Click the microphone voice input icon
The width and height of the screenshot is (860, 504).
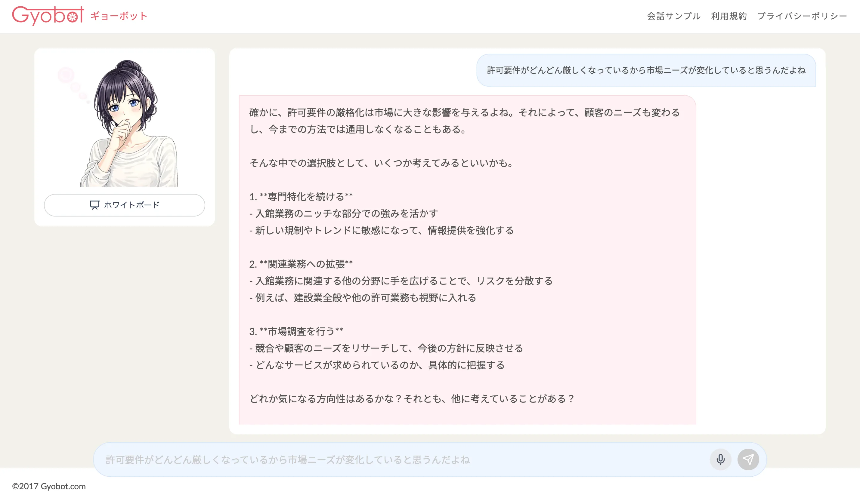720,459
